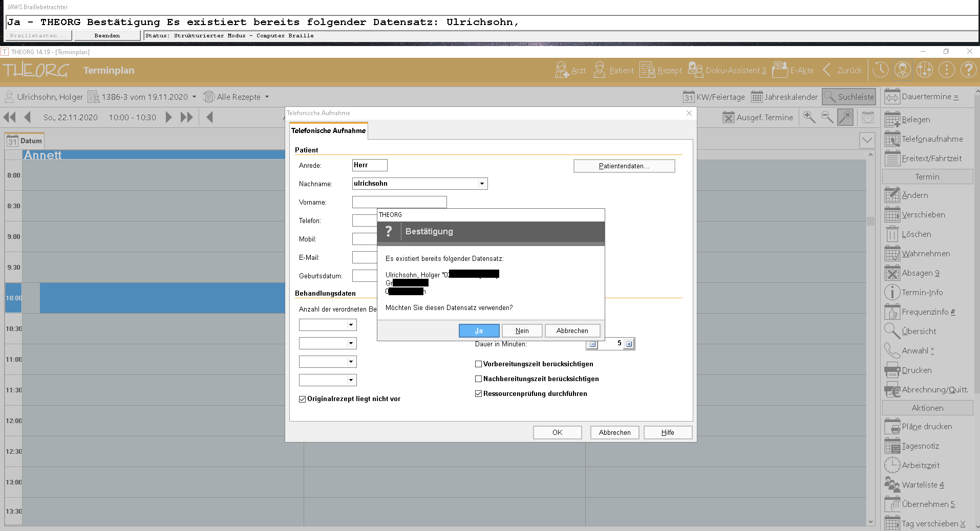
Task: Open the Rezept toolbar icon
Action: click(647, 70)
